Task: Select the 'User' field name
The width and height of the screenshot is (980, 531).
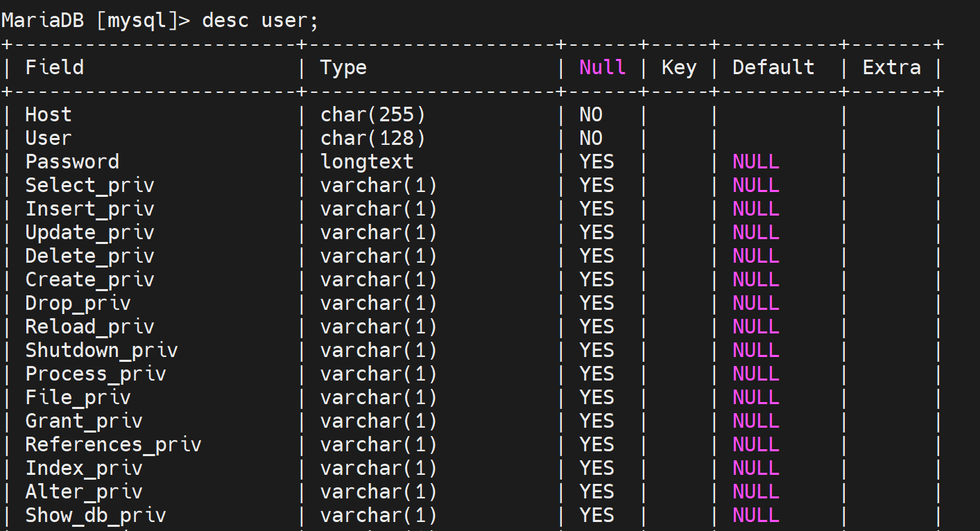Action: pyautogui.click(x=49, y=138)
